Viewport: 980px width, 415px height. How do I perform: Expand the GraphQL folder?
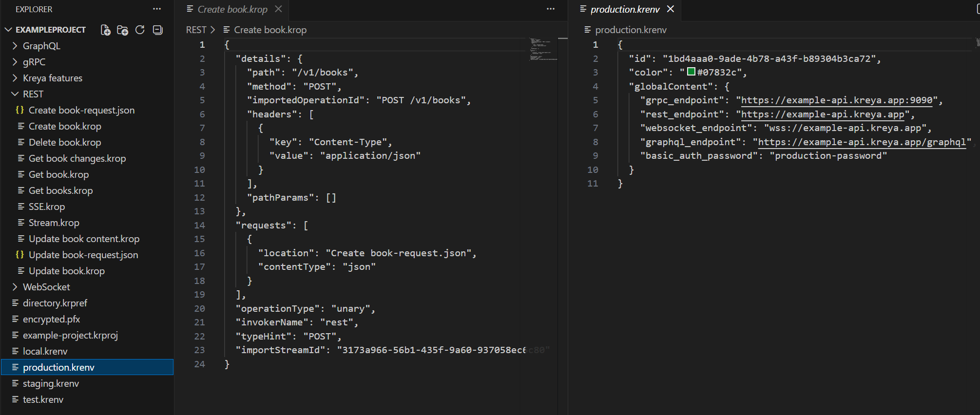[x=41, y=46]
